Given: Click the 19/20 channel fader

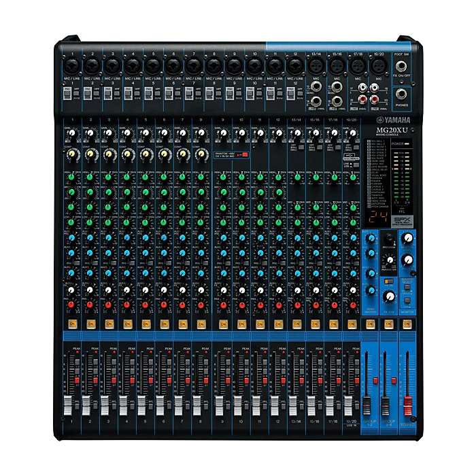Looking at the screenshot, I should [x=348, y=405].
